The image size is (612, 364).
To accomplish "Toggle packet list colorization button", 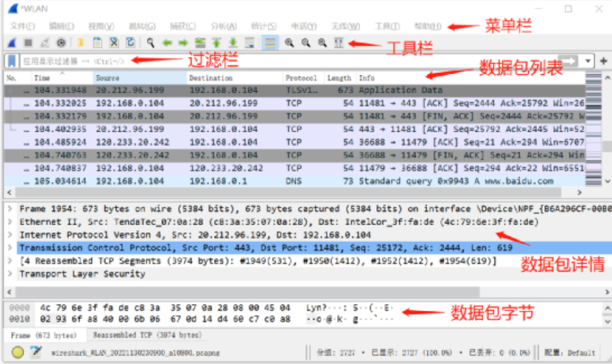I will (270, 43).
